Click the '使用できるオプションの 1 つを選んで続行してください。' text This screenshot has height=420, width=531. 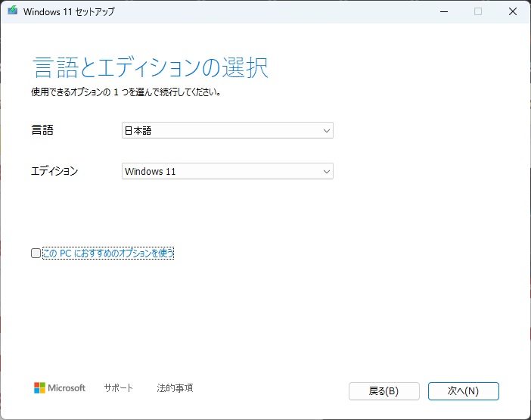126,92
